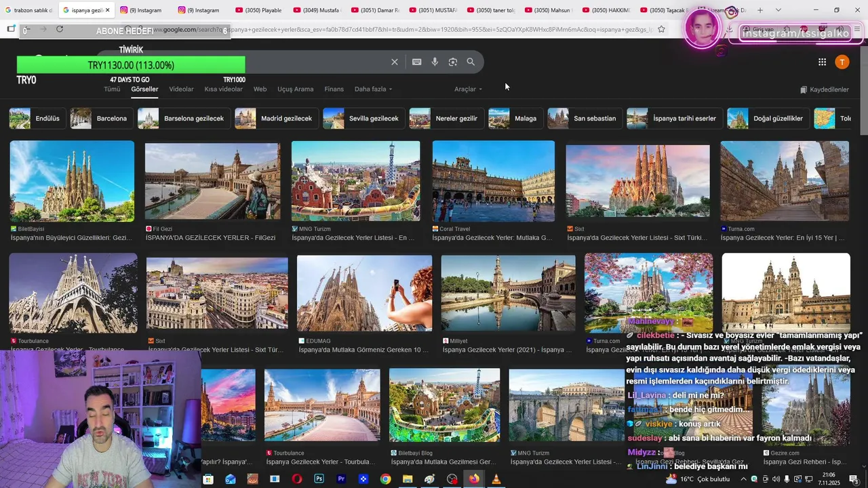The image size is (868, 488).
Task: Filter by the San sebastian chip
Action: point(584,119)
